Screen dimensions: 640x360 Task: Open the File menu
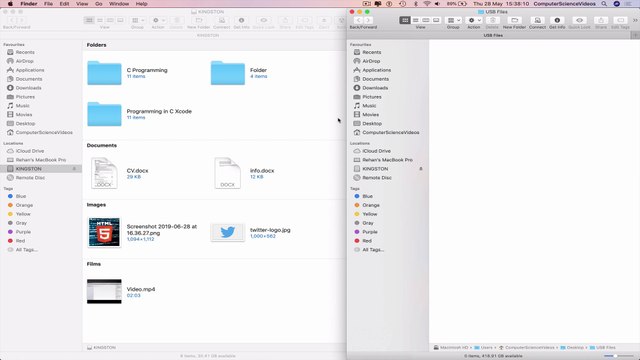[48, 4]
